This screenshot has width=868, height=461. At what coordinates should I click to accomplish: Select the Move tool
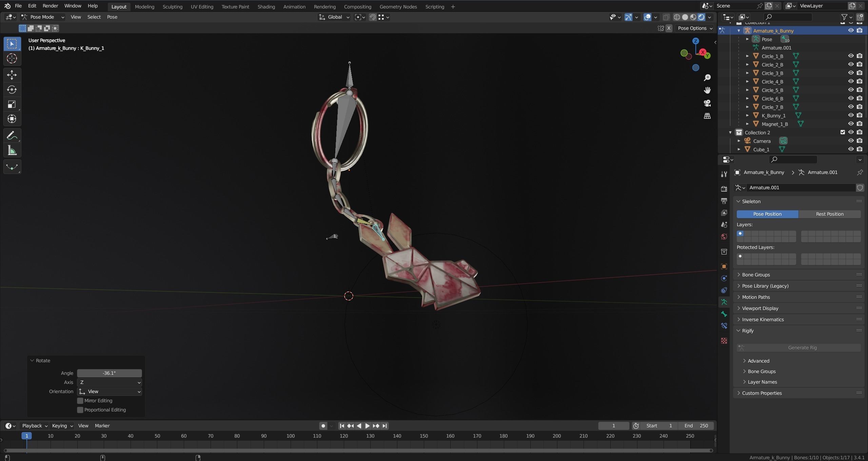(12, 75)
